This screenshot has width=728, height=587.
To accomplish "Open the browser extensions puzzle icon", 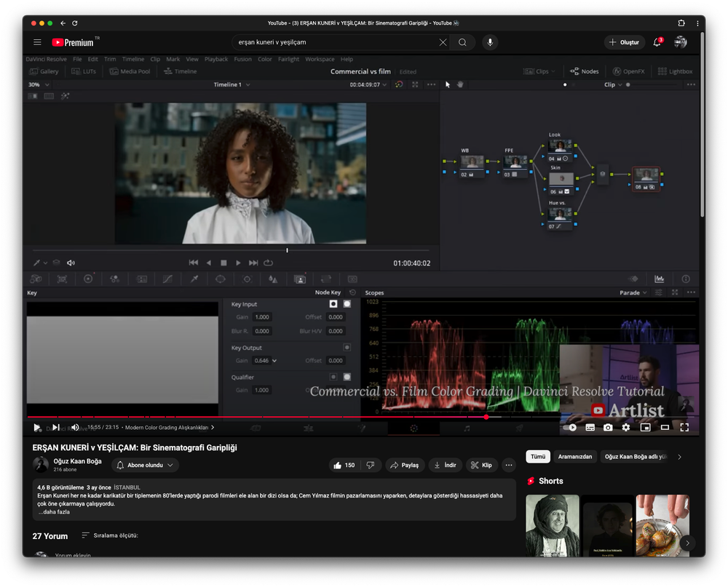I will [x=681, y=23].
